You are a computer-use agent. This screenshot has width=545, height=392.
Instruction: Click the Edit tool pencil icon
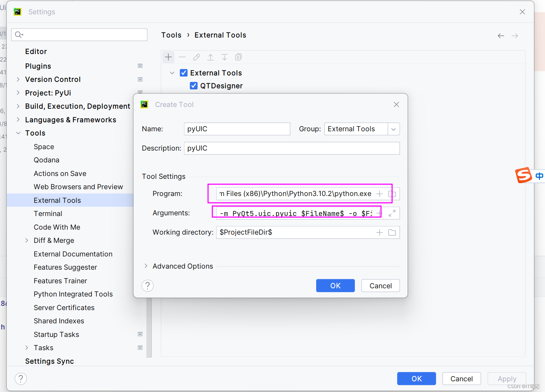coord(197,57)
